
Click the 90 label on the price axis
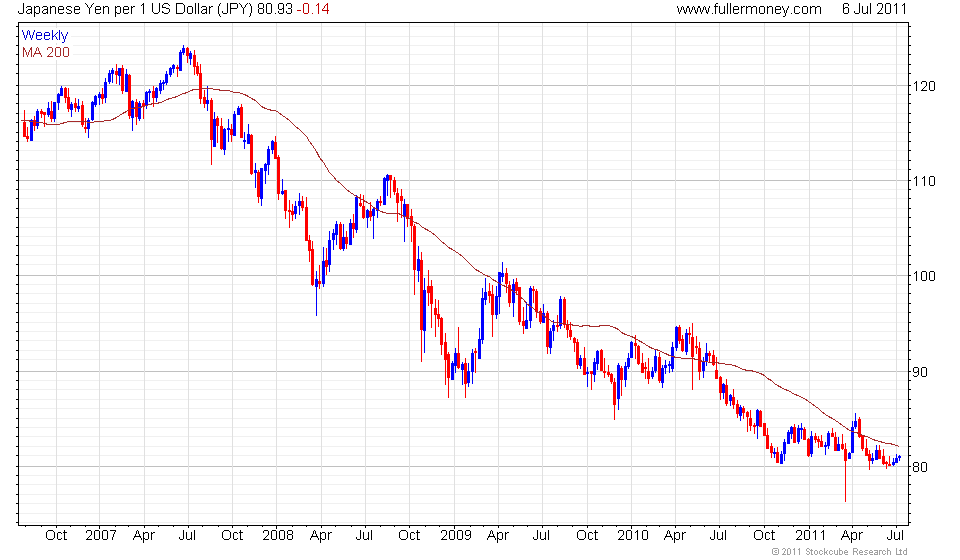[920, 372]
